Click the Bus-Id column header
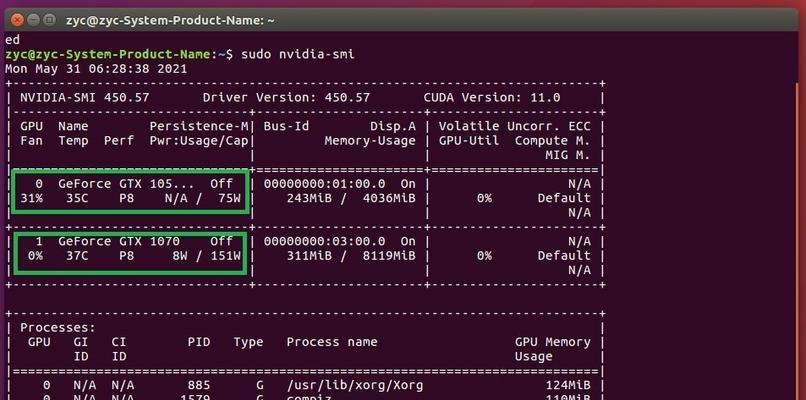 tap(286, 126)
